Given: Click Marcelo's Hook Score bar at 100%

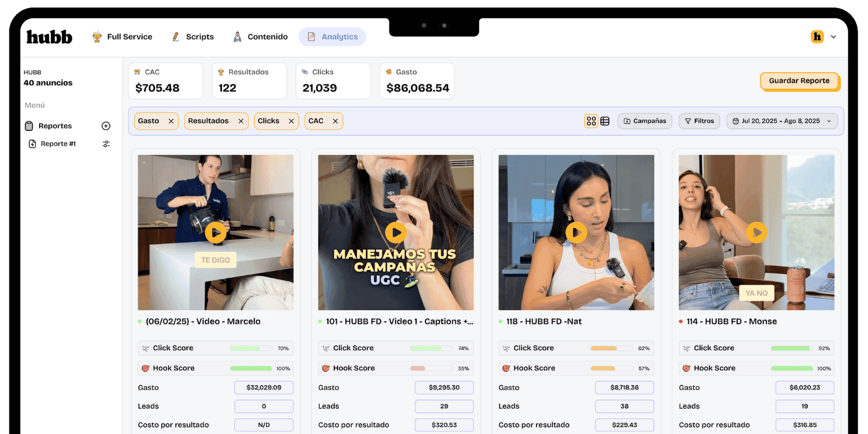Looking at the screenshot, I should [x=250, y=368].
